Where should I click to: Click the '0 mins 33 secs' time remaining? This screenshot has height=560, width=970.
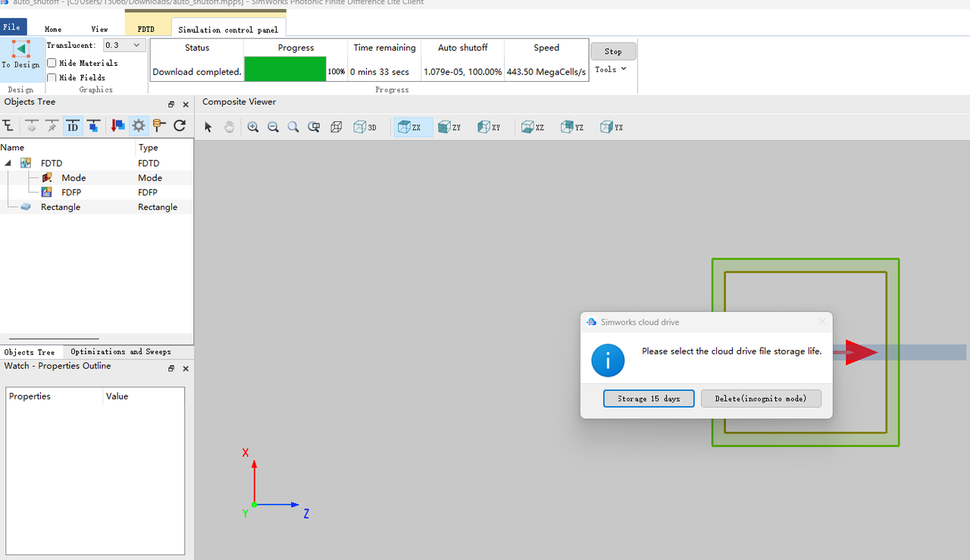[x=380, y=72]
